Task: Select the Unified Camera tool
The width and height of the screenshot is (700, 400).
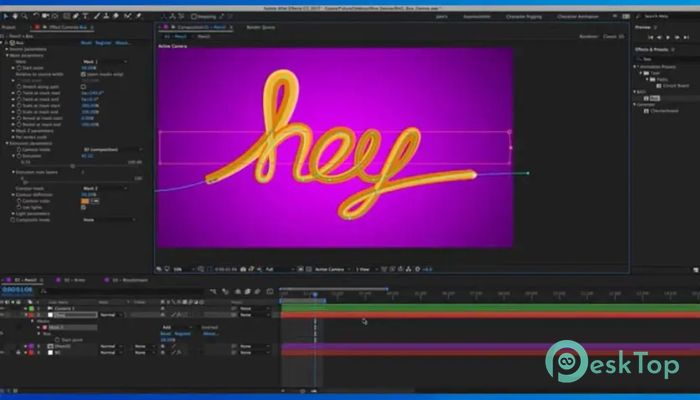Action: (45, 17)
